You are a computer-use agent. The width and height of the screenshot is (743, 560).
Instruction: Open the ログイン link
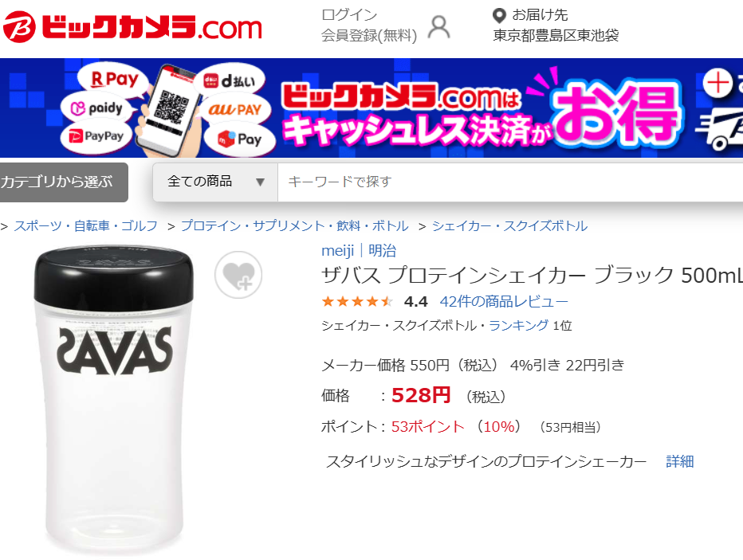(x=349, y=14)
